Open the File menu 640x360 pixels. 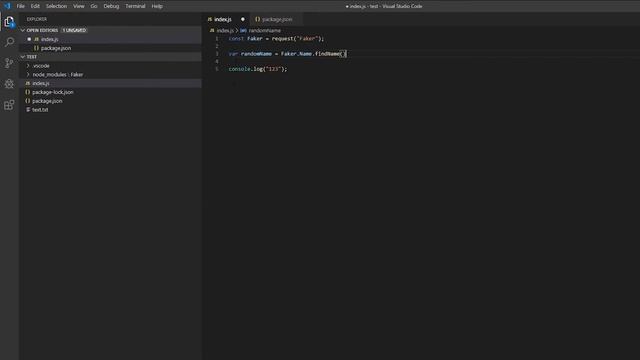[x=20, y=6]
